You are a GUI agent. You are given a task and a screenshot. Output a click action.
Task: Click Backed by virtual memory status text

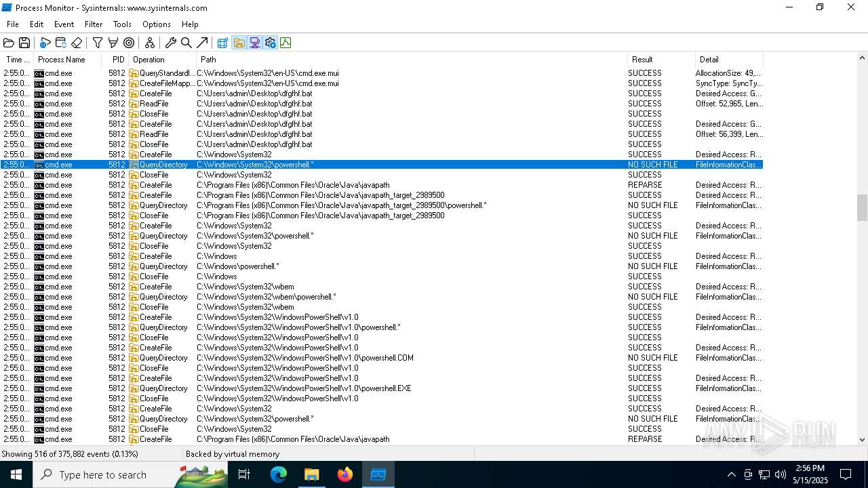(233, 454)
